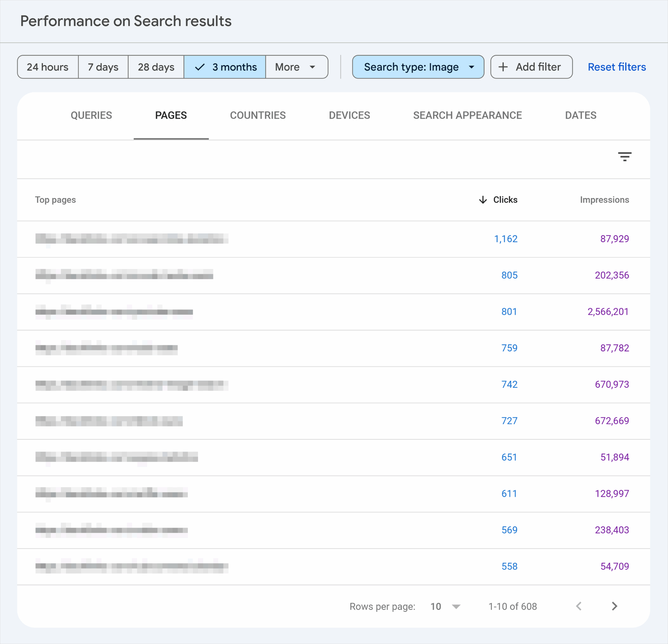Open the page row with 651 clicks
This screenshot has height=644, width=668.
(x=334, y=458)
